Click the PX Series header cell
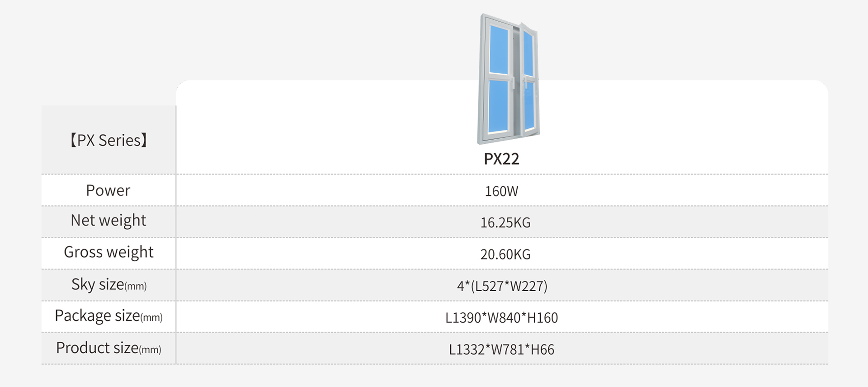Viewport: 868px width, 387px height. coord(108,140)
